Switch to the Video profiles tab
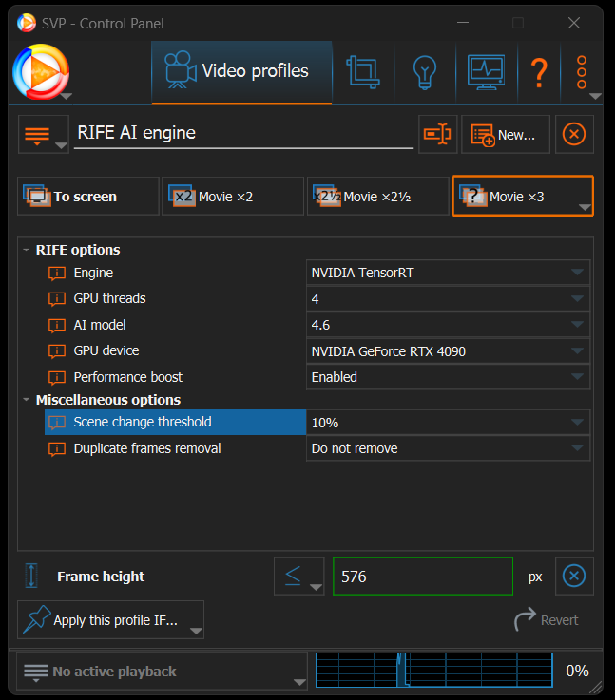Image resolution: width=615 pixels, height=700 pixels. (240, 71)
